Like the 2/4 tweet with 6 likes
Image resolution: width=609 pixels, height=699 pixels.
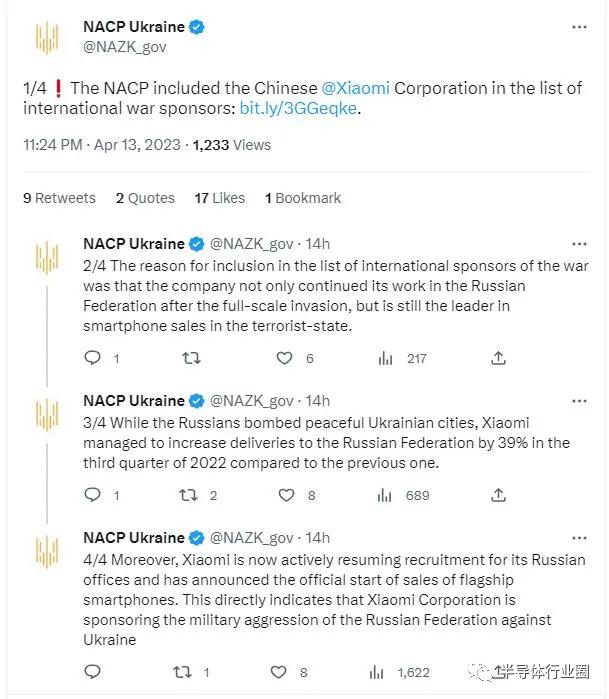pos(284,358)
